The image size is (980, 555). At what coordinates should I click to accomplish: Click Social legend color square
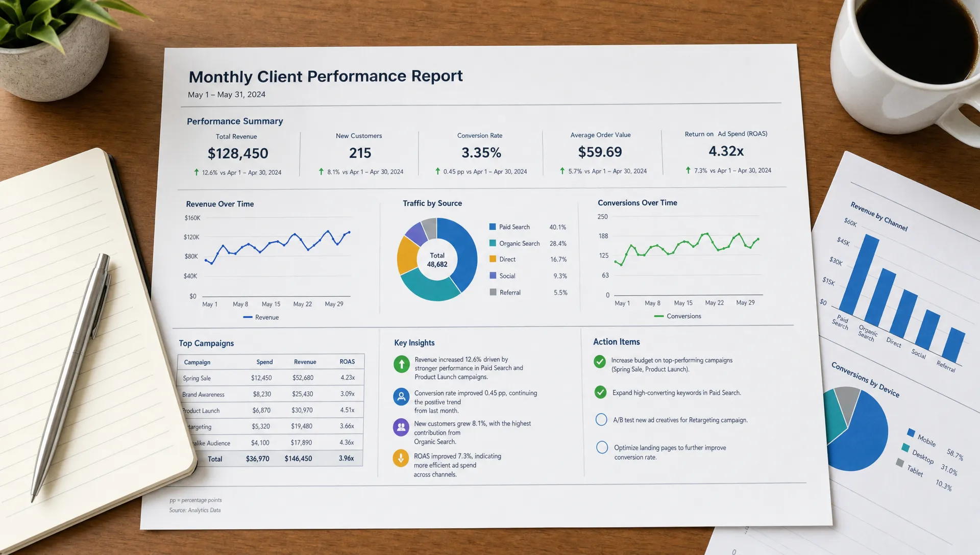point(493,275)
